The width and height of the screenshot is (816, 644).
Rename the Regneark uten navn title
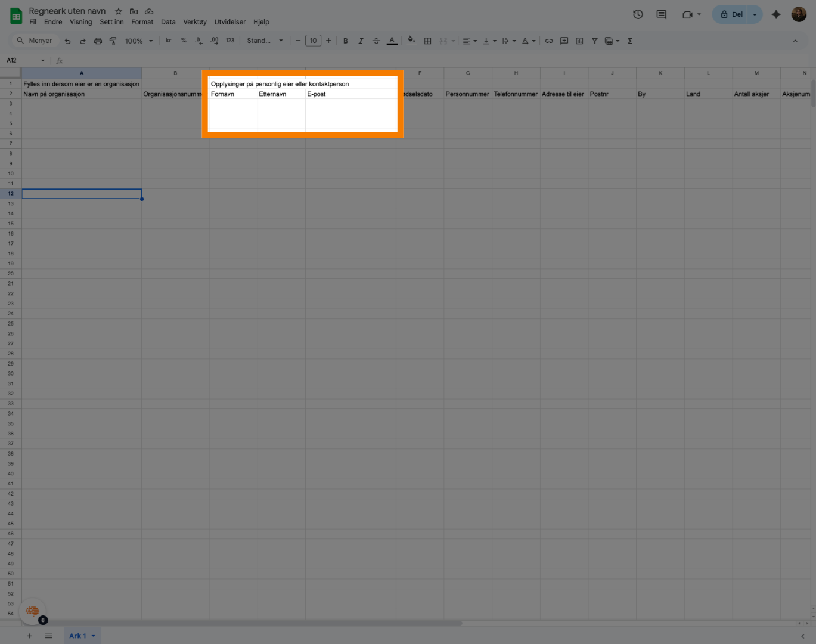67,11
